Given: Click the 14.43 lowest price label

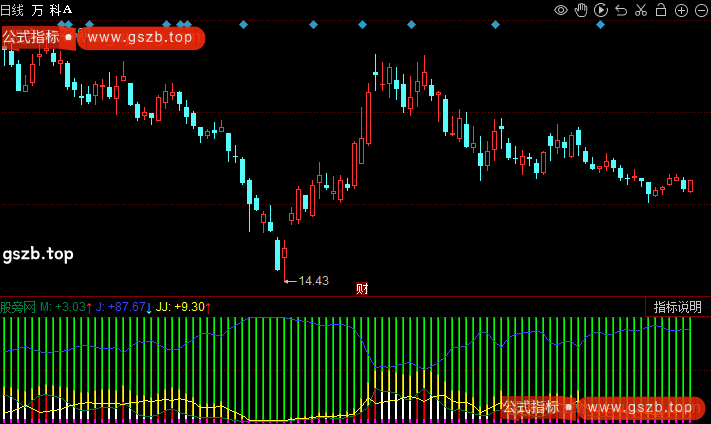Looking at the screenshot, I should [313, 281].
